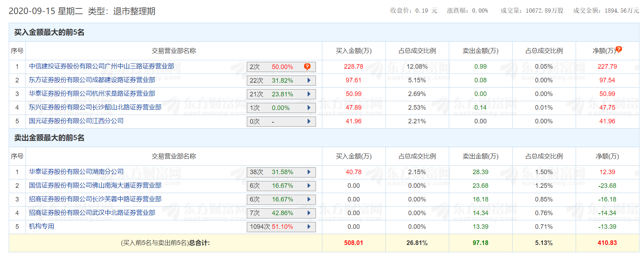644x260 pixels.
Task: Click the help icon in the 中信建投 row stats box
Action: [x=307, y=67]
